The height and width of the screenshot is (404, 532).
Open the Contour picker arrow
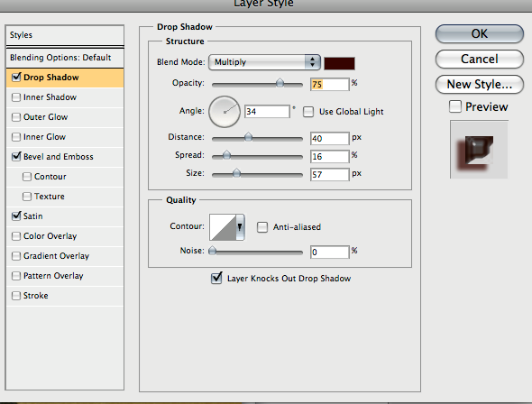(240, 227)
